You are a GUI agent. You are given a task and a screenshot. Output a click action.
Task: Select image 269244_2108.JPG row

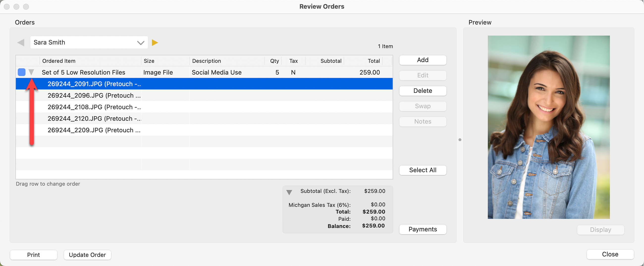94,107
